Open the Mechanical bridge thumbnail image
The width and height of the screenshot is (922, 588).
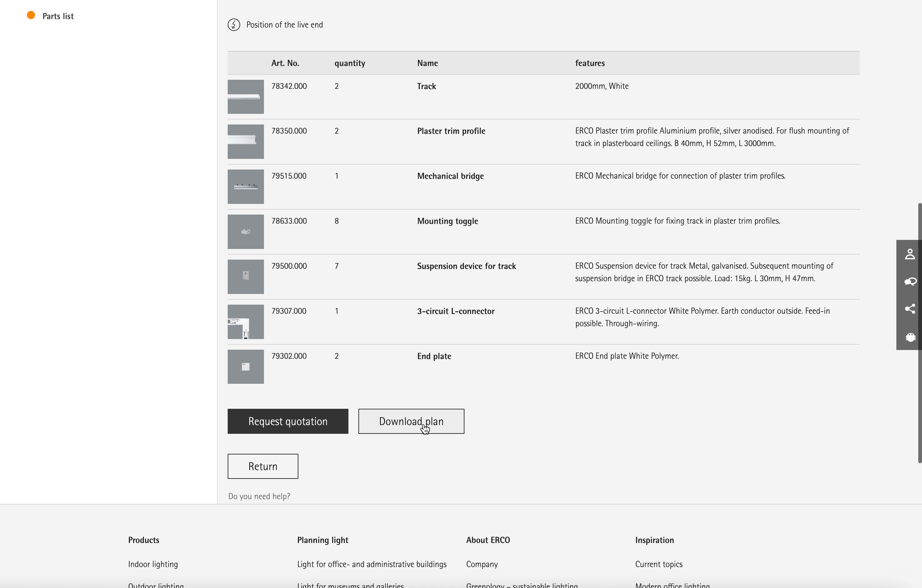click(246, 186)
